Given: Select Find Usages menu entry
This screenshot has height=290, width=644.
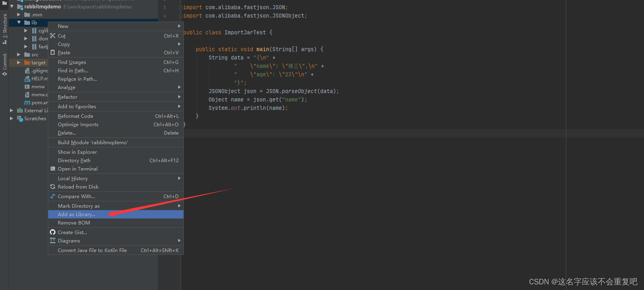Looking at the screenshot, I should [116, 62].
